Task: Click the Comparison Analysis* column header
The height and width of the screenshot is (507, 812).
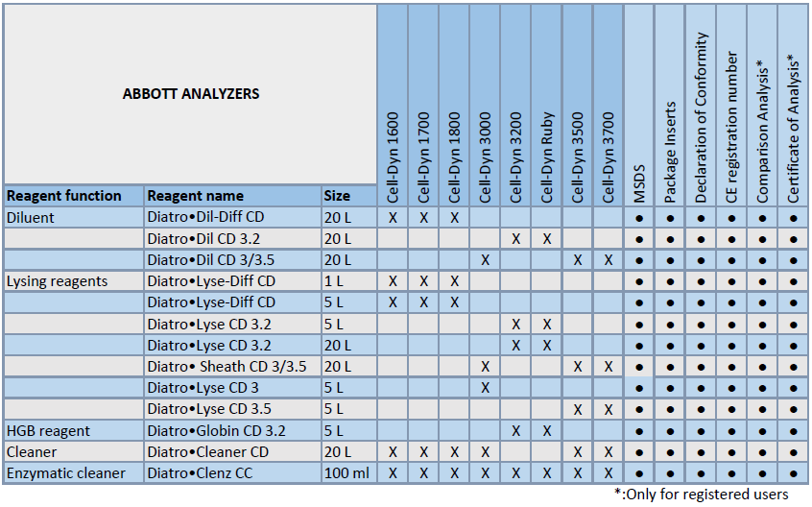Action: coord(762,105)
